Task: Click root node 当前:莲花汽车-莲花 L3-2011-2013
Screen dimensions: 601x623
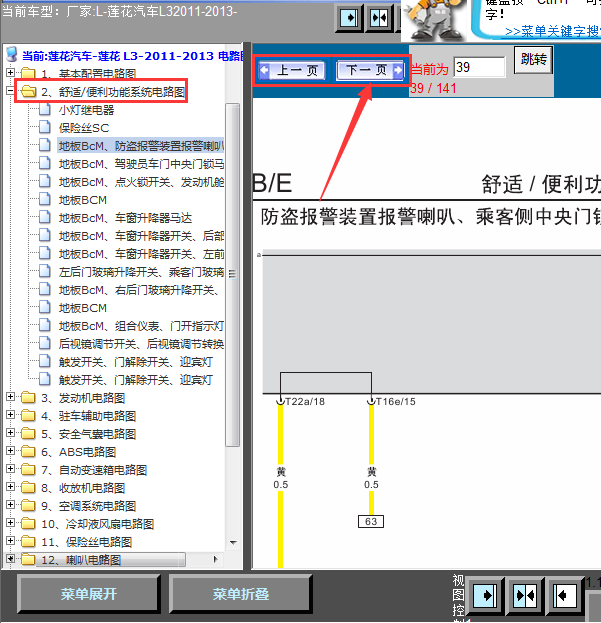Action: point(132,56)
